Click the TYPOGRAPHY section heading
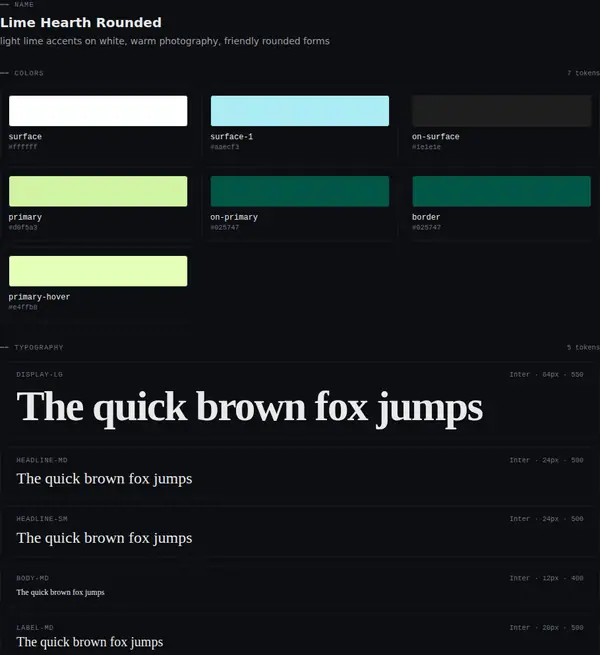The image size is (600, 655). coord(39,348)
